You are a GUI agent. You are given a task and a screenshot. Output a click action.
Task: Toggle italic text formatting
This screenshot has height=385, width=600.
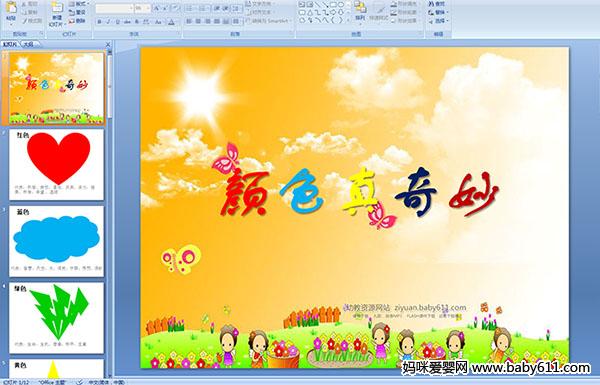click(109, 22)
